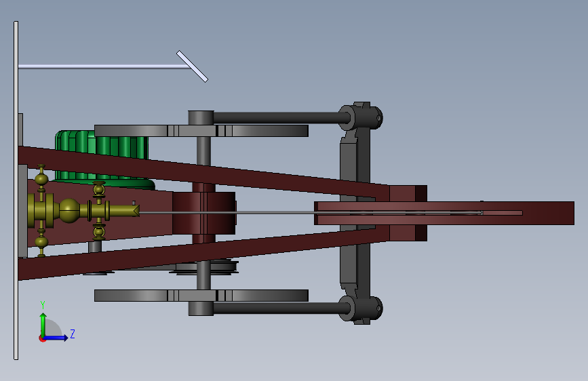Select the lower rod-end bearing clamp
Viewport: 588px width, 381px height.
coord(361,309)
